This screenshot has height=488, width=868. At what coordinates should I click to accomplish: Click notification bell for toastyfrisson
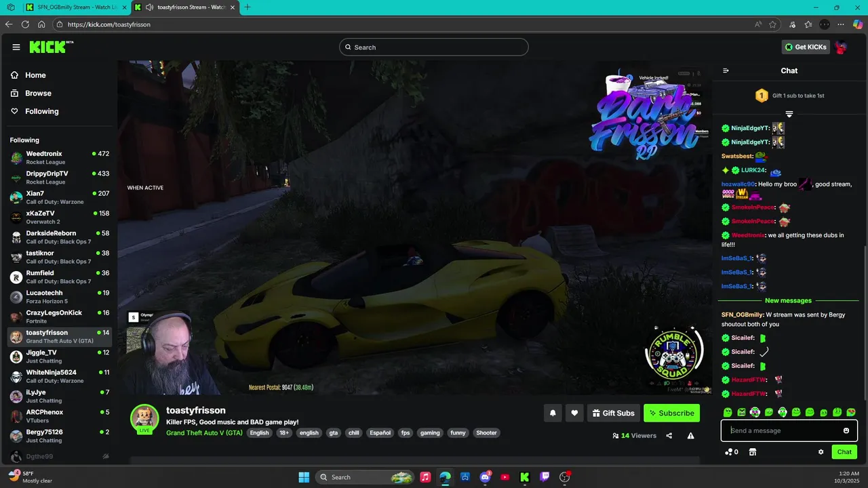pos(553,413)
